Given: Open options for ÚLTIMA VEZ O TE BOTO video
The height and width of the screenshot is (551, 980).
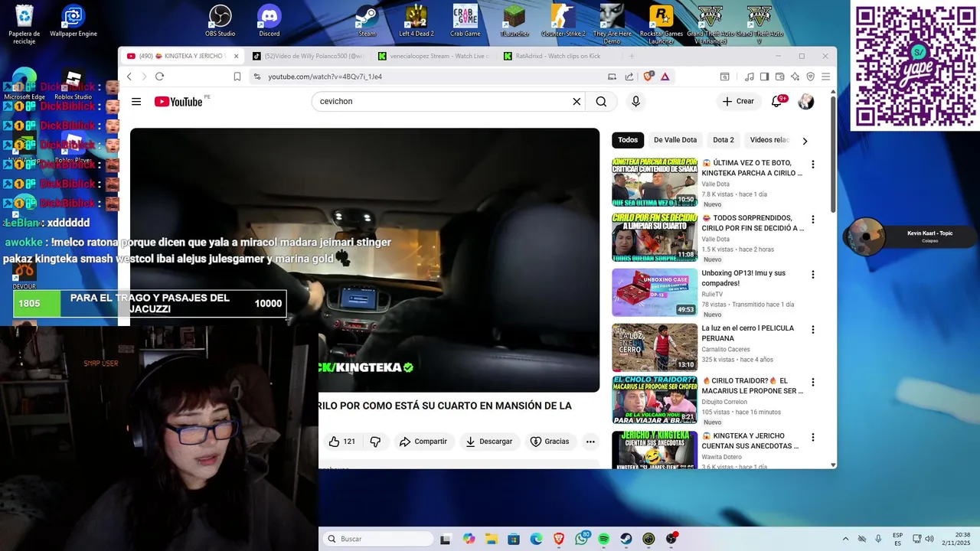Looking at the screenshot, I should pyautogui.click(x=813, y=165).
